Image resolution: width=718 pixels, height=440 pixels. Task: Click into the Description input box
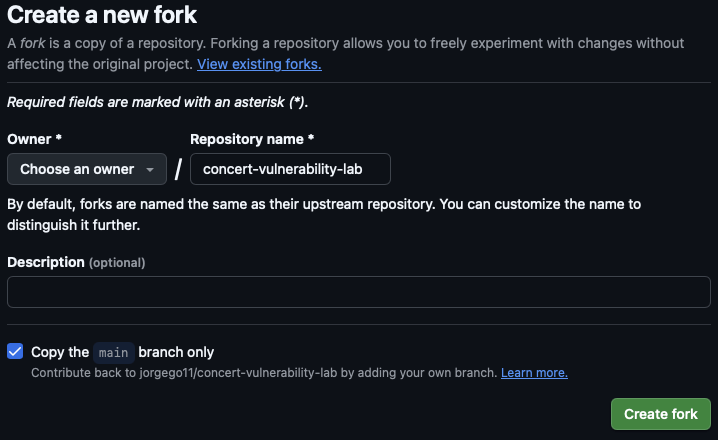(x=359, y=292)
